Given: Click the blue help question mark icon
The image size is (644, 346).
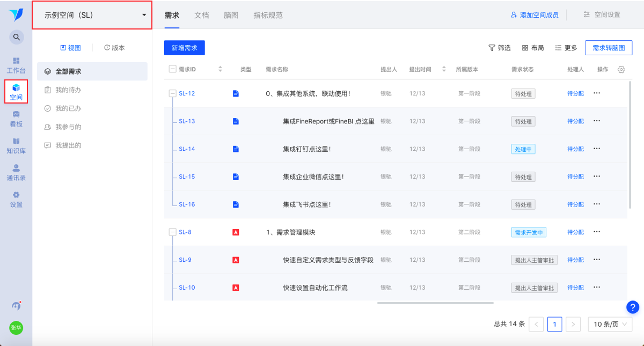Looking at the screenshot, I should (x=633, y=307).
